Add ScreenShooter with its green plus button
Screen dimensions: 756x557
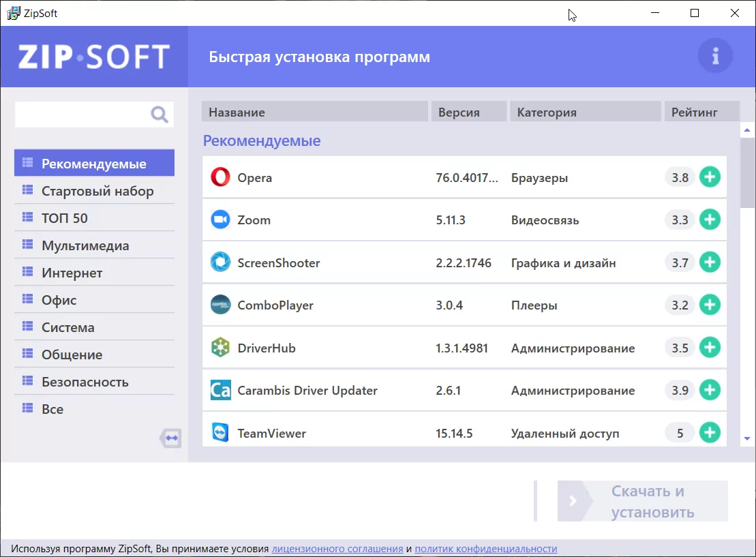710,262
